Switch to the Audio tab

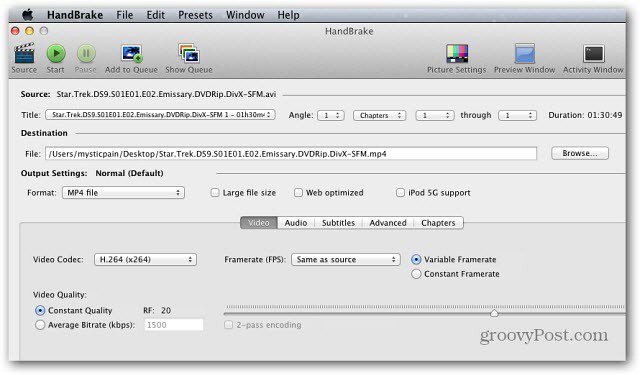[x=296, y=223]
